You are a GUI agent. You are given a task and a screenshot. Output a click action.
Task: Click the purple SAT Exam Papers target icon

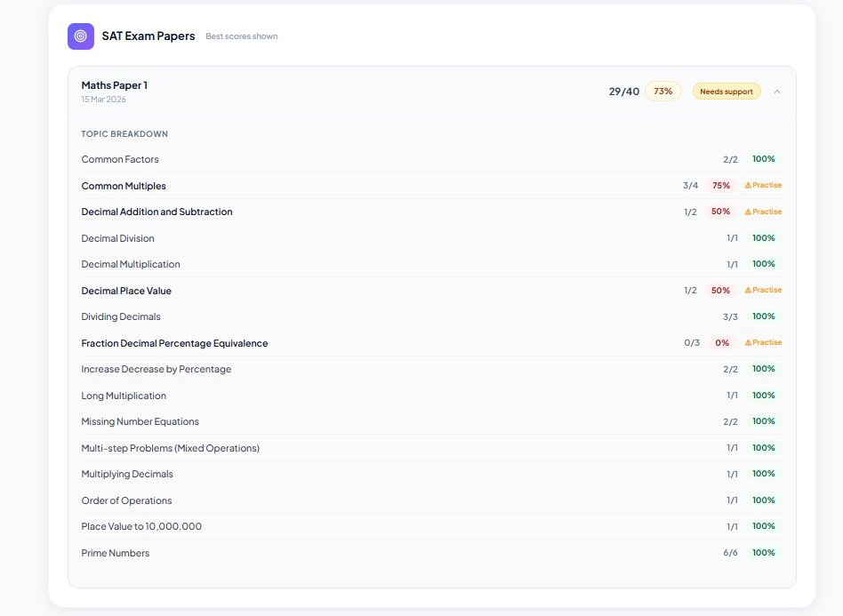[81, 36]
